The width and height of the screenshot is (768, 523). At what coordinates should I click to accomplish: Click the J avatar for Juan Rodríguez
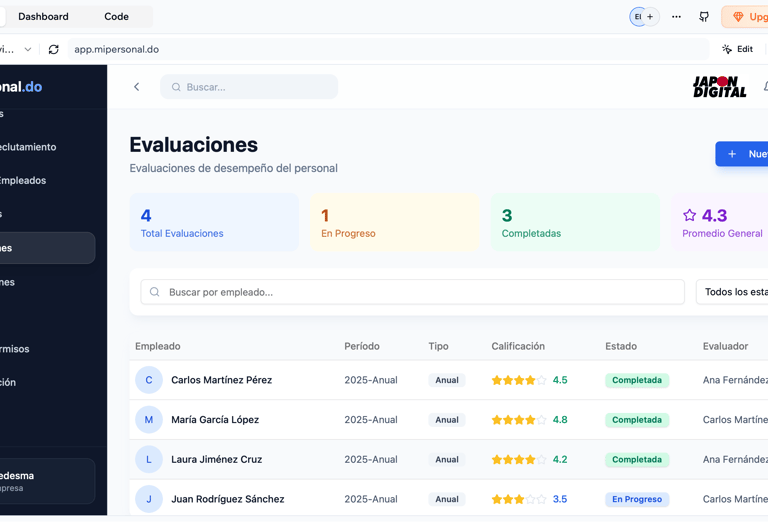click(x=149, y=499)
